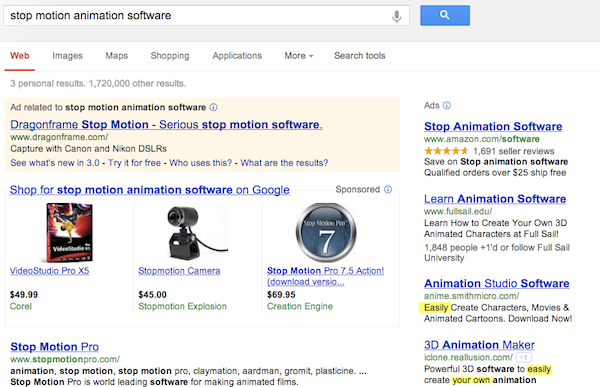Click www.dragonframe.com URL text
This screenshot has width=600, height=387.
coord(59,137)
